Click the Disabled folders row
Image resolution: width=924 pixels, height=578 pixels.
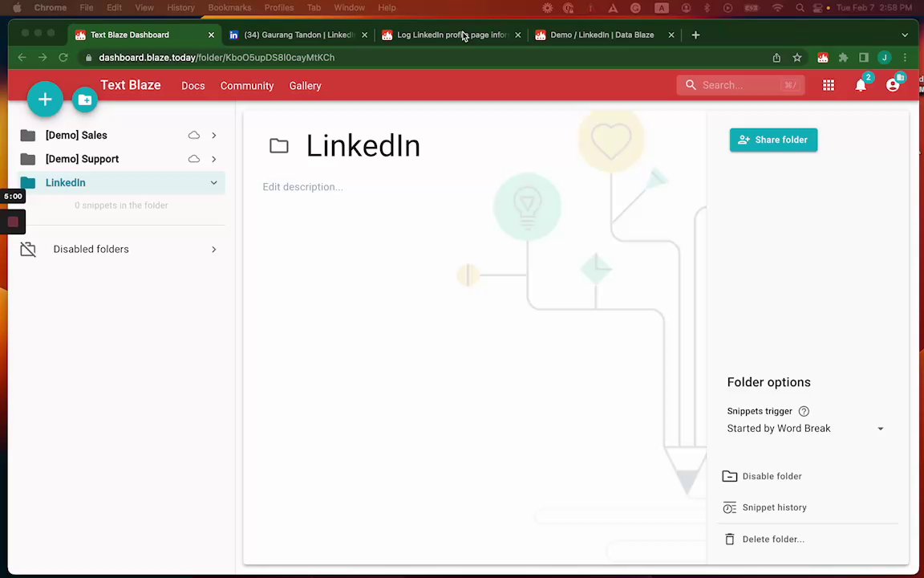121,249
